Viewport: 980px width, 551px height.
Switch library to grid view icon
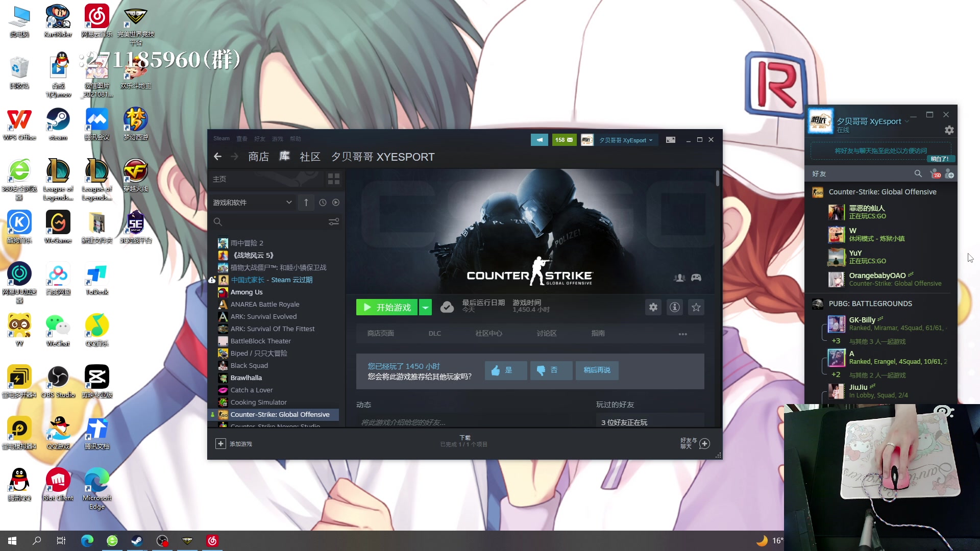tap(334, 179)
